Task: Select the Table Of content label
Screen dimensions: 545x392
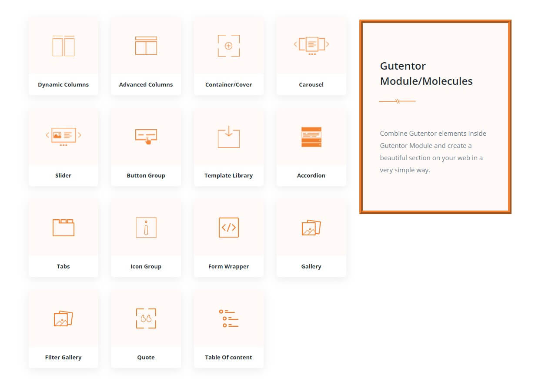Action: pyautogui.click(x=229, y=357)
